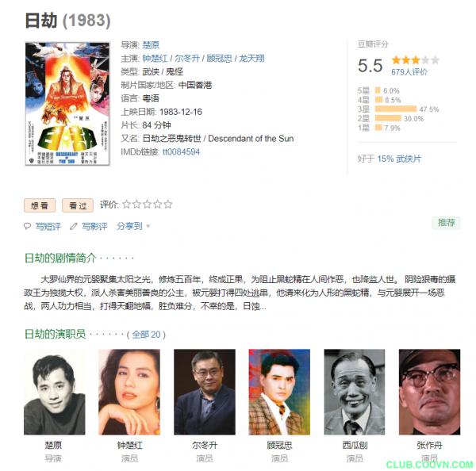Click the pencil icon beside 写影评
This screenshot has height=471, width=476.
click(x=74, y=226)
